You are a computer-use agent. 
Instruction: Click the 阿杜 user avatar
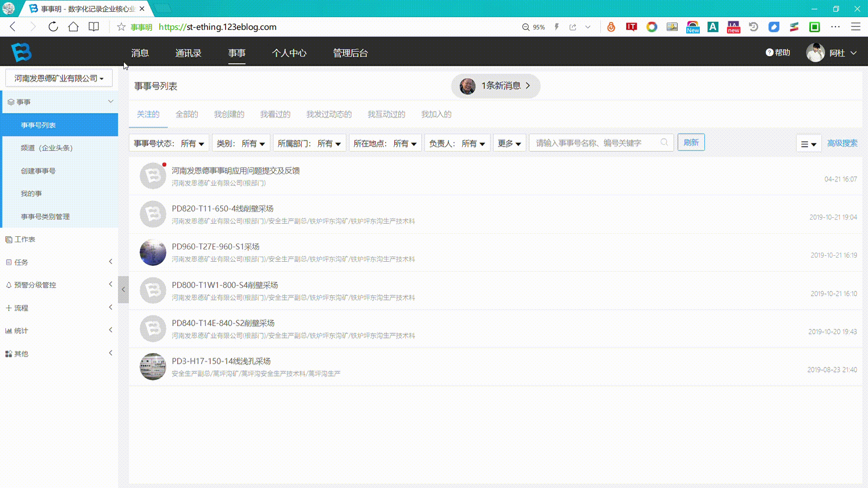[816, 53]
